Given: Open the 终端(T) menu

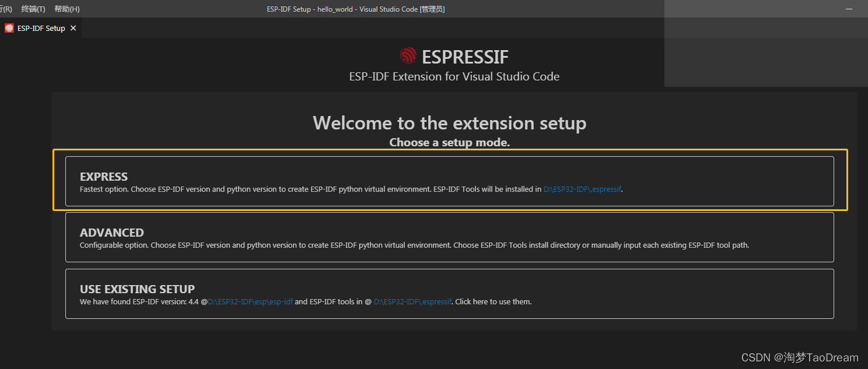Looking at the screenshot, I should click(33, 9).
